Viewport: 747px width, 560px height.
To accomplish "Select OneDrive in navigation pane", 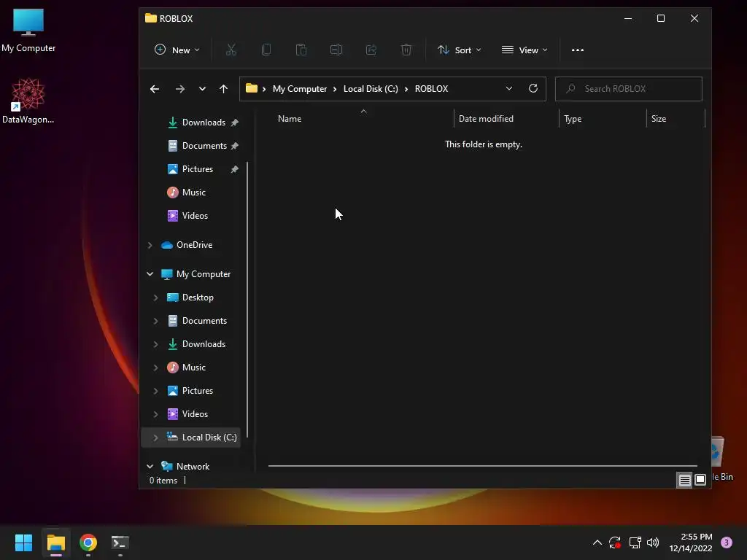I will pyautogui.click(x=194, y=245).
